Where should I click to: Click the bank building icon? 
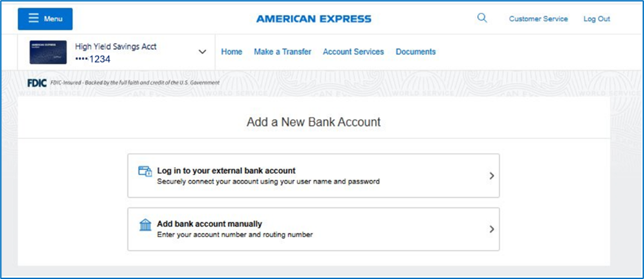pos(145,225)
